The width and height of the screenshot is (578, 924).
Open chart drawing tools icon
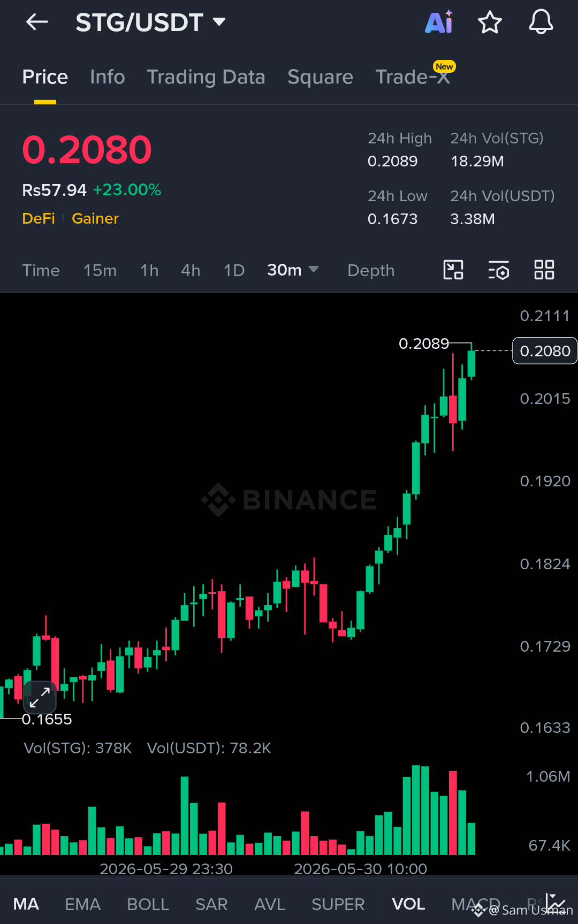[453, 270]
